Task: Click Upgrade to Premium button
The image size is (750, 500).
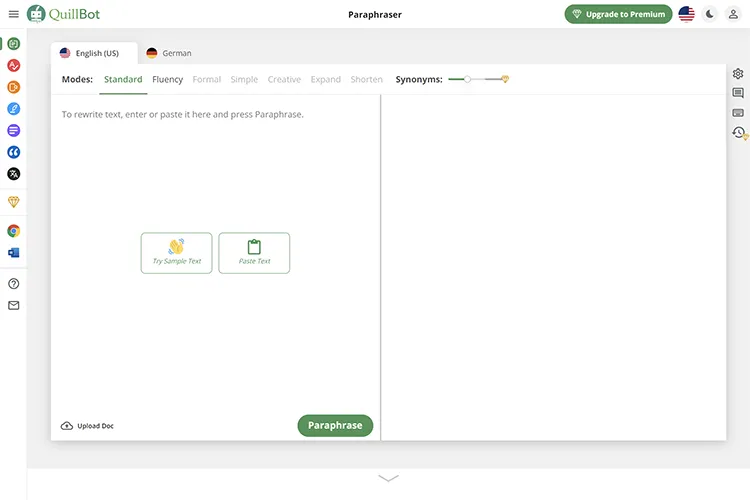Action: [618, 14]
